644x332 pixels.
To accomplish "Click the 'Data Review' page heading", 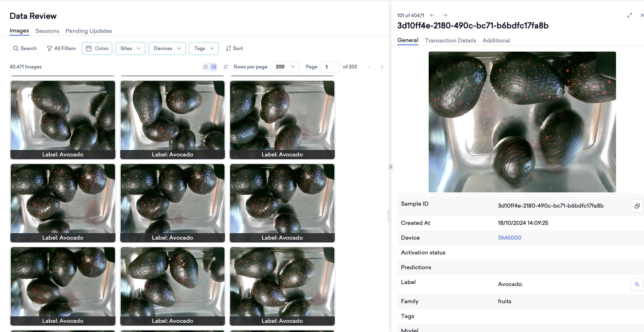I will (33, 16).
